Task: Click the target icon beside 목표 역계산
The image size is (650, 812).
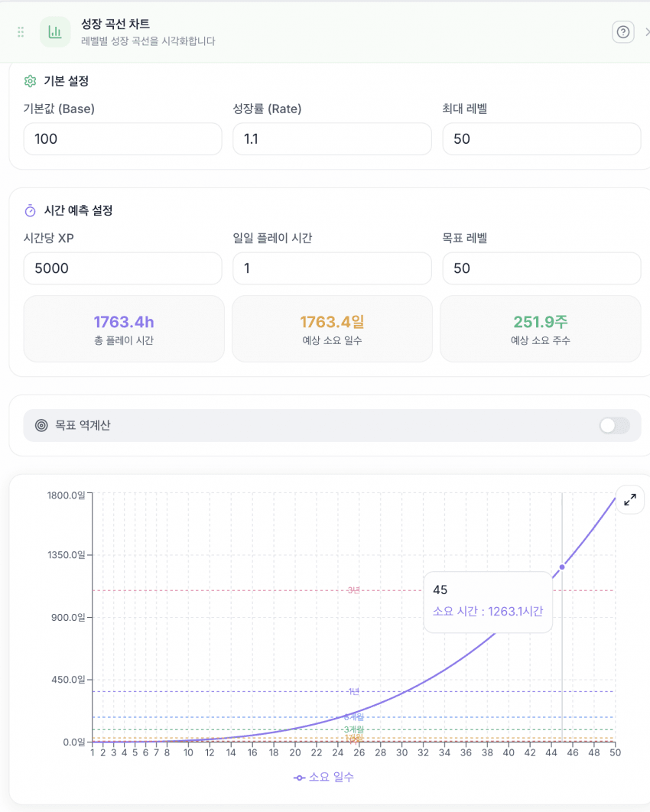Action: (x=41, y=425)
